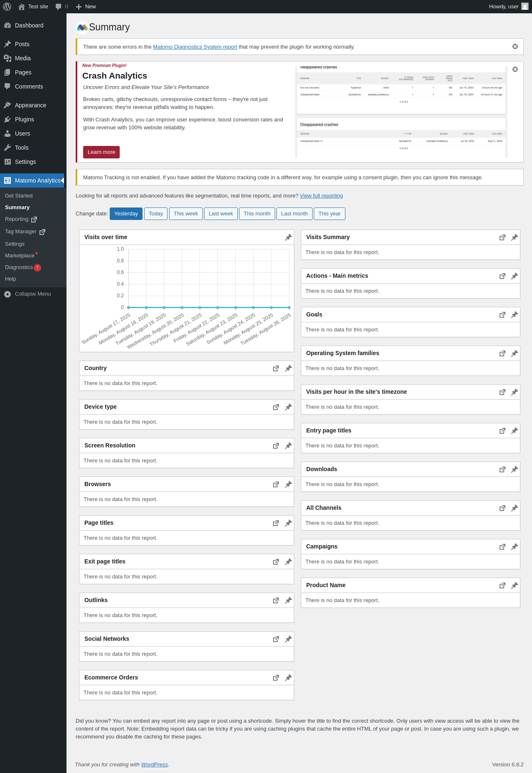
Task: Open Matomo Diagnostics System report link
Action: pyautogui.click(x=195, y=47)
